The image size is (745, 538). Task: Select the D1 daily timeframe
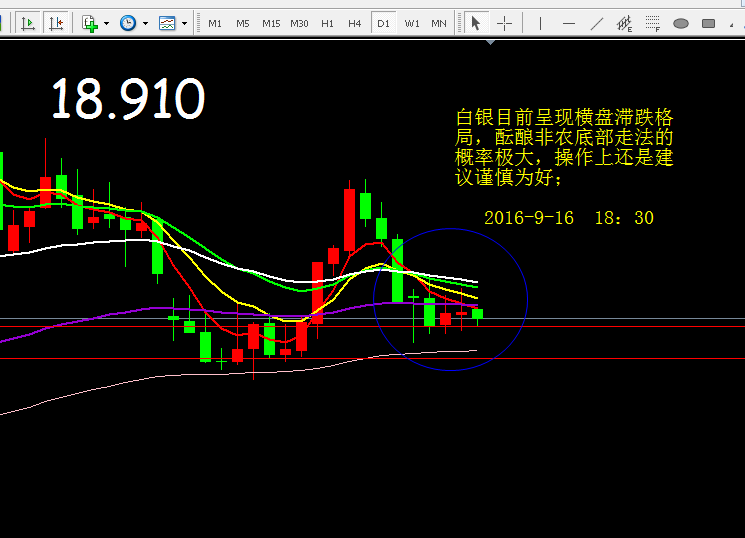(383, 23)
